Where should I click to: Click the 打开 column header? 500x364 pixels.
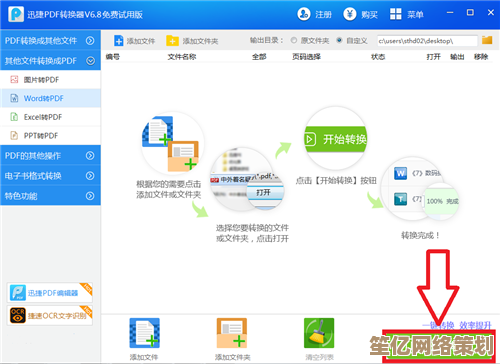coord(433,57)
